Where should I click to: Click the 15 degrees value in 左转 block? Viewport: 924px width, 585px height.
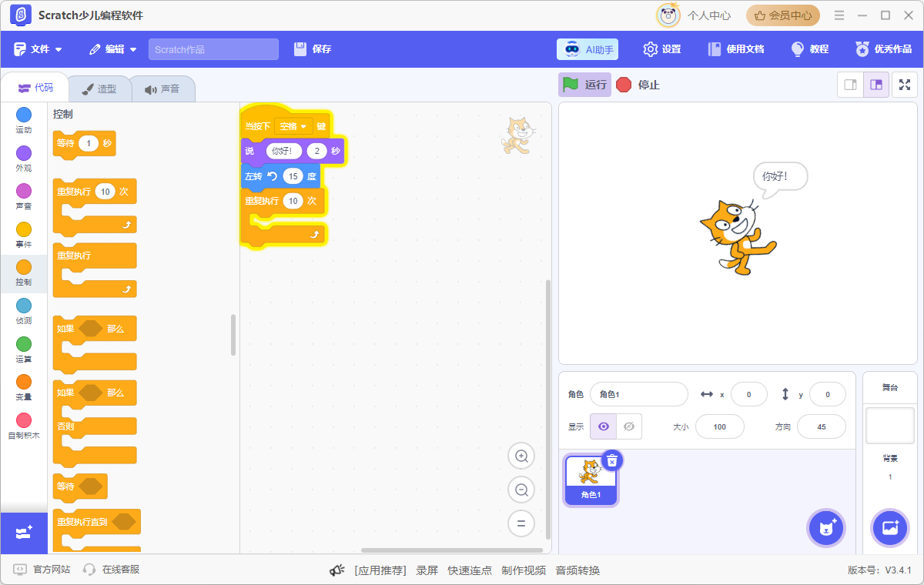[292, 176]
